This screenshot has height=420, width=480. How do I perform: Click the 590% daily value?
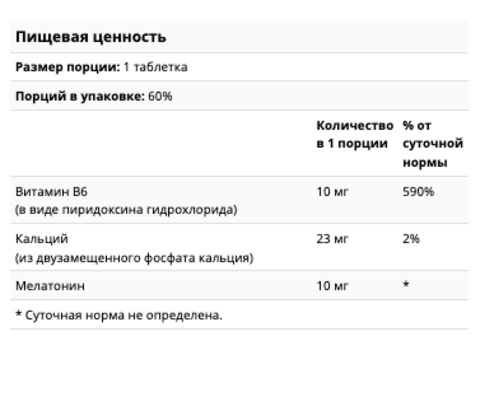418,192
